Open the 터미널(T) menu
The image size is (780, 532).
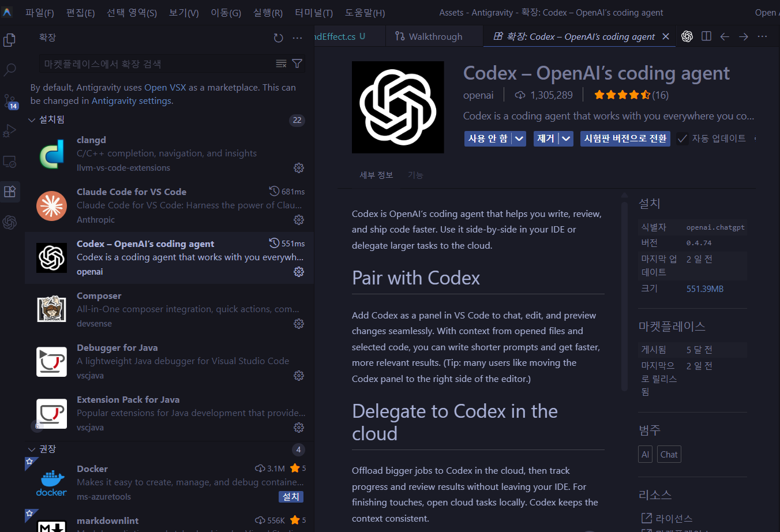314,13
